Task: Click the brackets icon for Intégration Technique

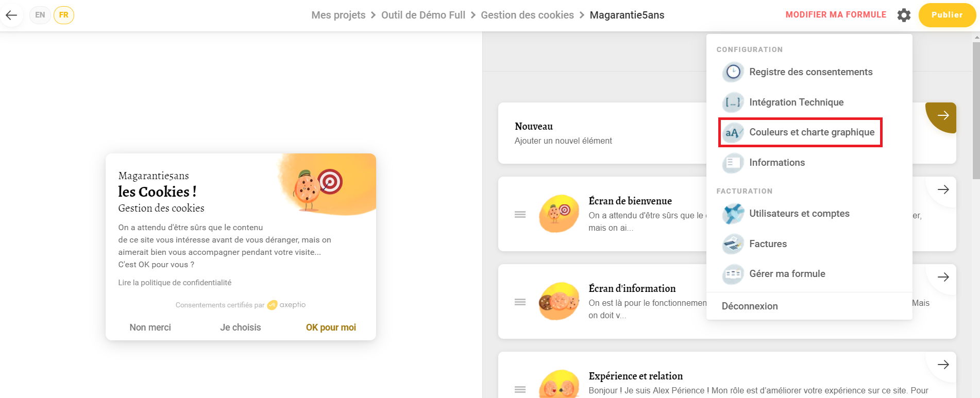Action: pos(733,102)
